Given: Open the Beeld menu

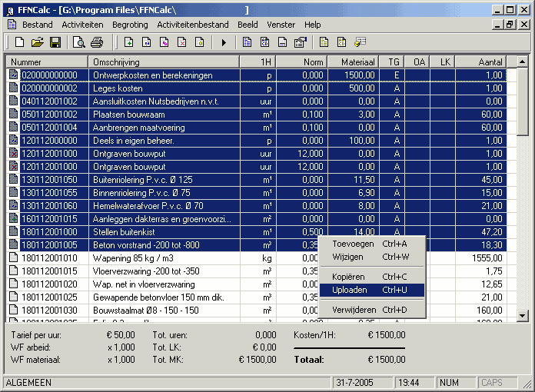Looking at the screenshot, I should [248, 25].
